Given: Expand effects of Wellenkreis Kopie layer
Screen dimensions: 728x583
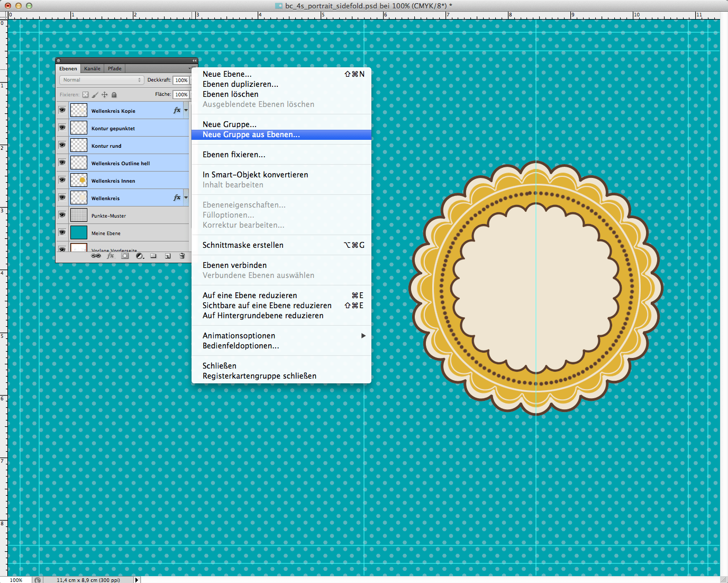Looking at the screenshot, I should 186,110.
